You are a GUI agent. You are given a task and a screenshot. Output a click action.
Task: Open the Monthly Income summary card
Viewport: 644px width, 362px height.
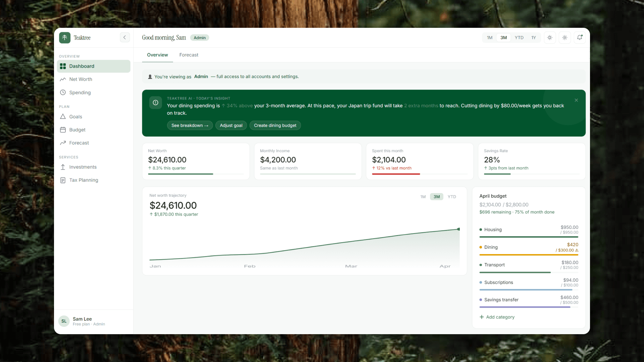click(308, 162)
